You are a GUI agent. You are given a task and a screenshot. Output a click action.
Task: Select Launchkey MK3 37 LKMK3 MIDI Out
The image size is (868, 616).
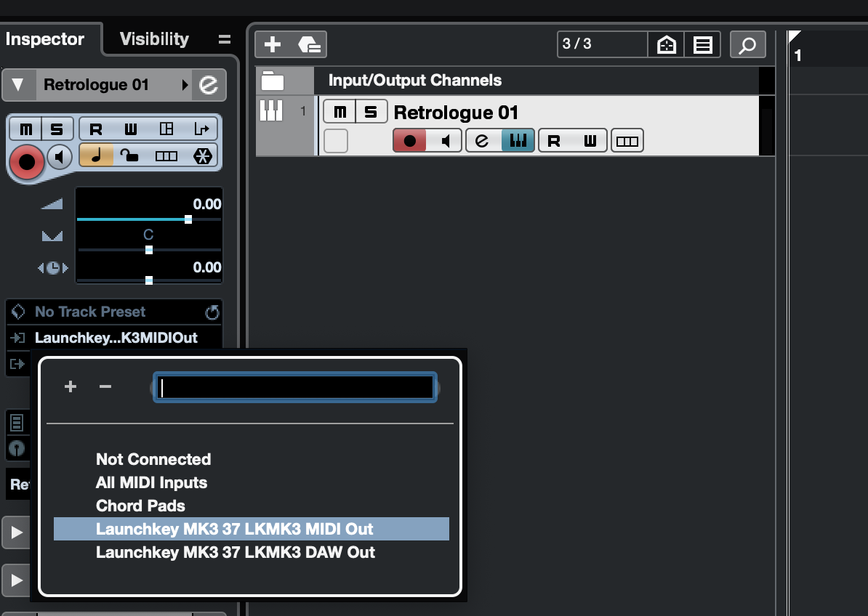(x=252, y=529)
